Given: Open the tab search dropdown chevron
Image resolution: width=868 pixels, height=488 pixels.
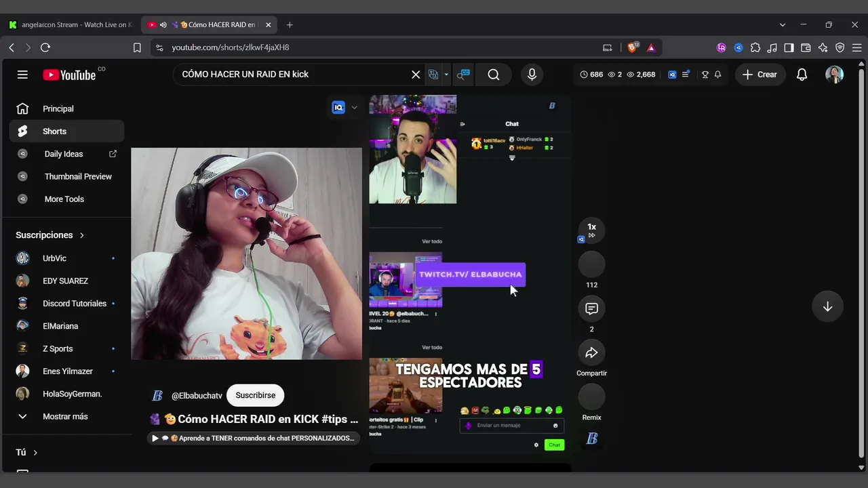Looking at the screenshot, I should (x=783, y=25).
